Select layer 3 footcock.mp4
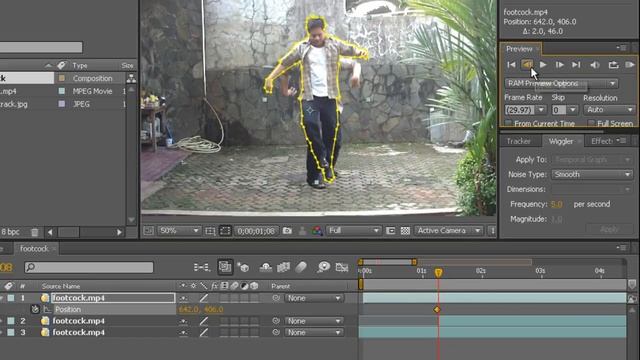The image size is (640, 360). pos(78,333)
